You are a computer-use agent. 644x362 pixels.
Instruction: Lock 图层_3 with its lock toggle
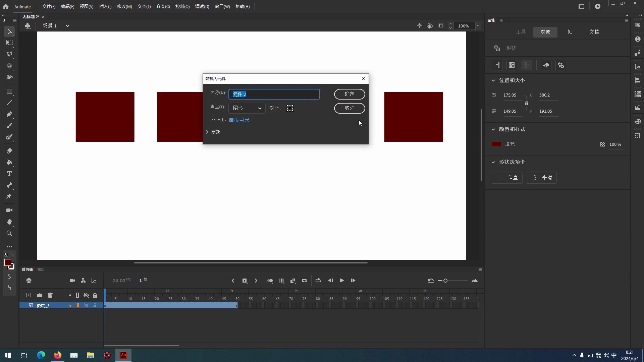(95, 305)
